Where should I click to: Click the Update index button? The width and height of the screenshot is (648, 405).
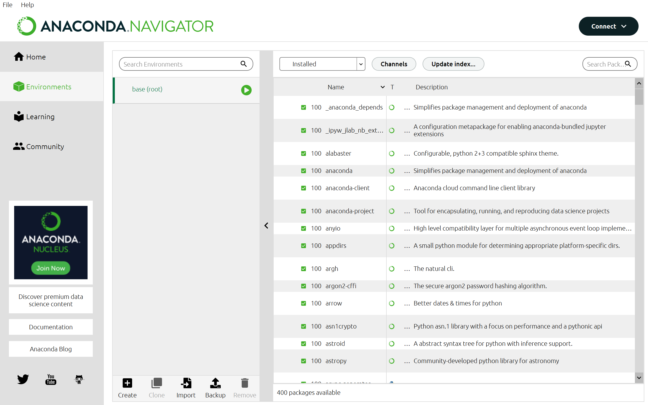452,64
